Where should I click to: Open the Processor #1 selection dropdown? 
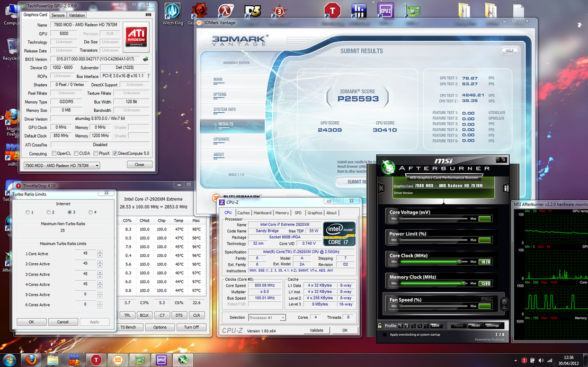[267, 318]
